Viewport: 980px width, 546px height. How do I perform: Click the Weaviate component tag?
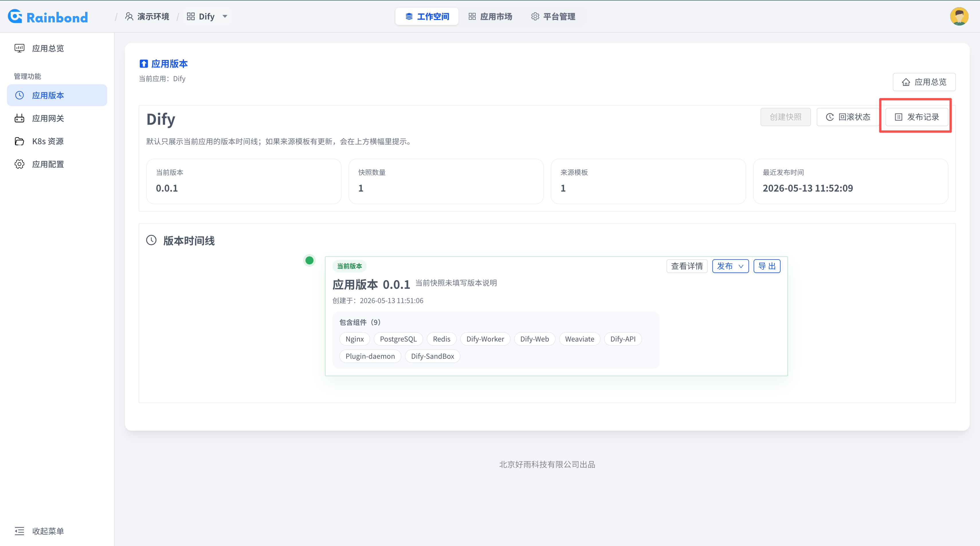[579, 339]
